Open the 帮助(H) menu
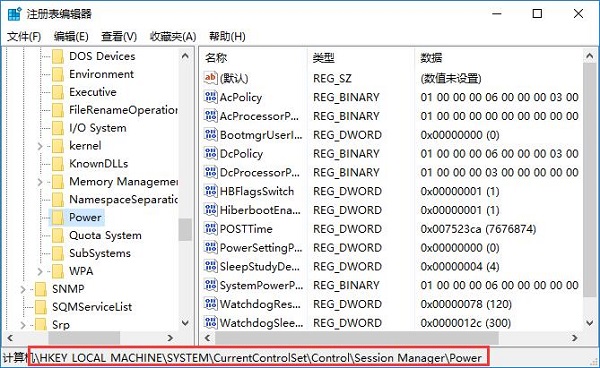Viewport: 600px width, 368px height. click(x=227, y=36)
